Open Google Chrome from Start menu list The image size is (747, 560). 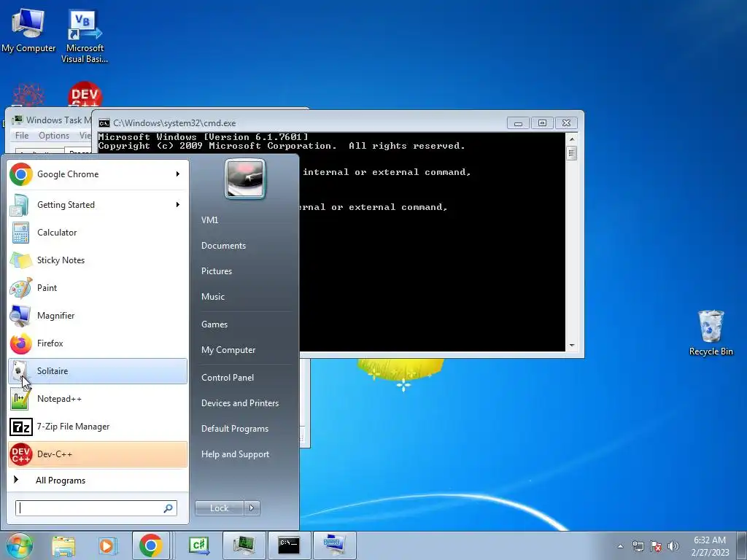tap(98, 174)
